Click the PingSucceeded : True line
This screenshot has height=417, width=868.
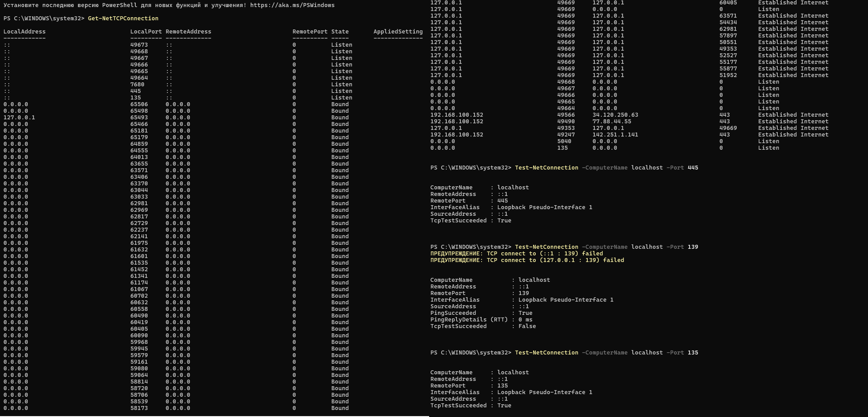click(x=482, y=313)
